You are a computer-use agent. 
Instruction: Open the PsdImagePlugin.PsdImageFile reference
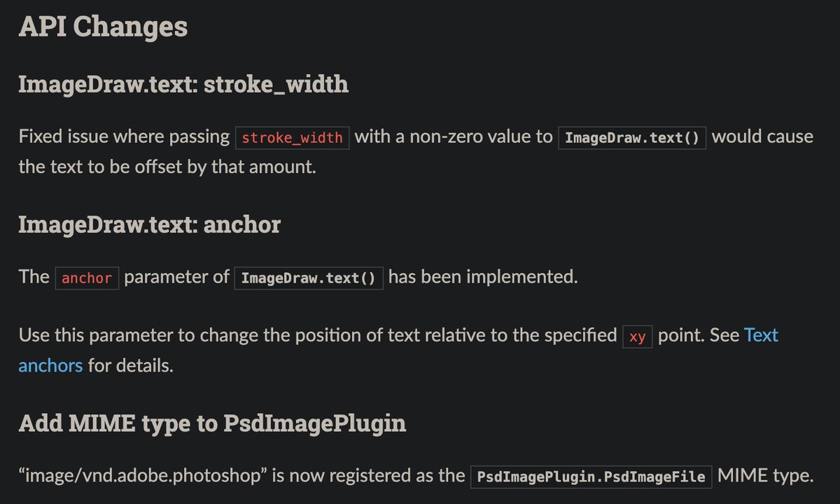click(591, 477)
